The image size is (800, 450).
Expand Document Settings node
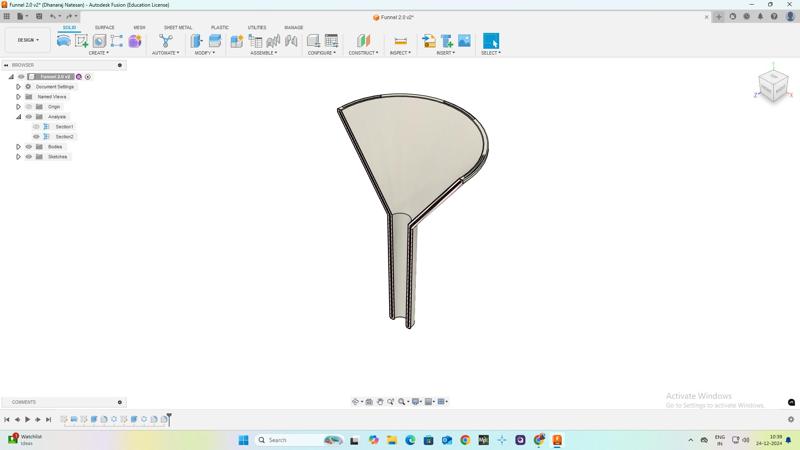(18, 87)
